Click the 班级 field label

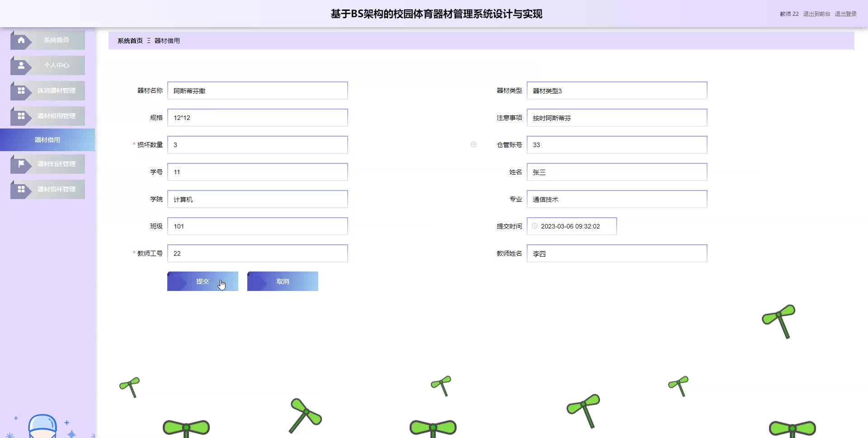[x=156, y=226]
